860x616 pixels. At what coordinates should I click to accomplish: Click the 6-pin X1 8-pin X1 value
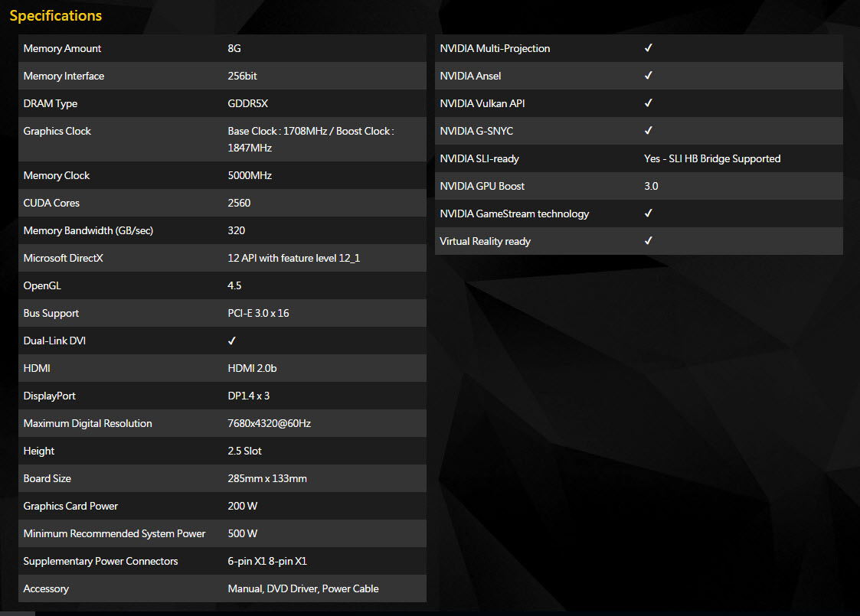[267, 561]
